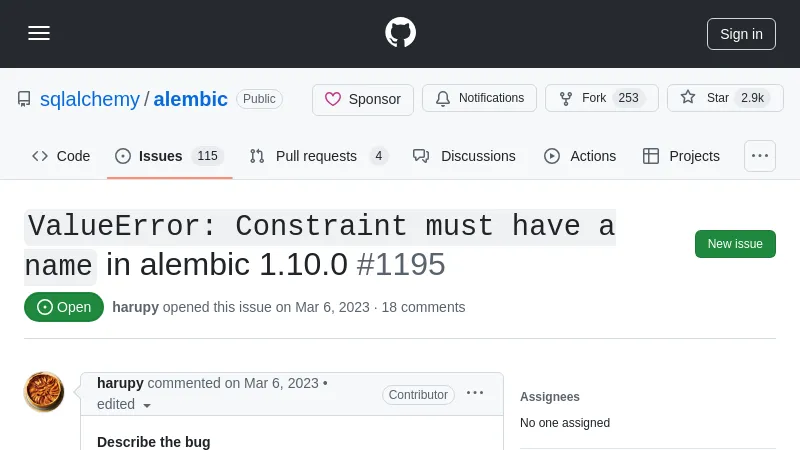Click the repository book icon

tap(24, 99)
